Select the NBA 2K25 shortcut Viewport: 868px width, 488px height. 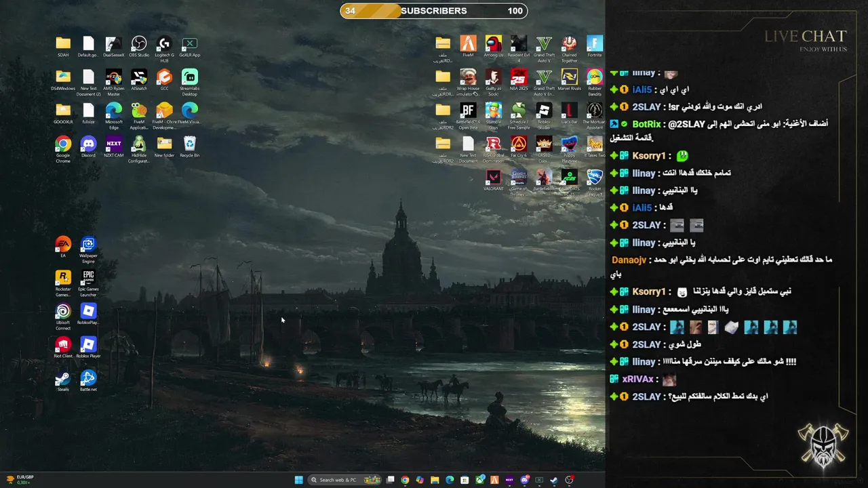(x=519, y=80)
